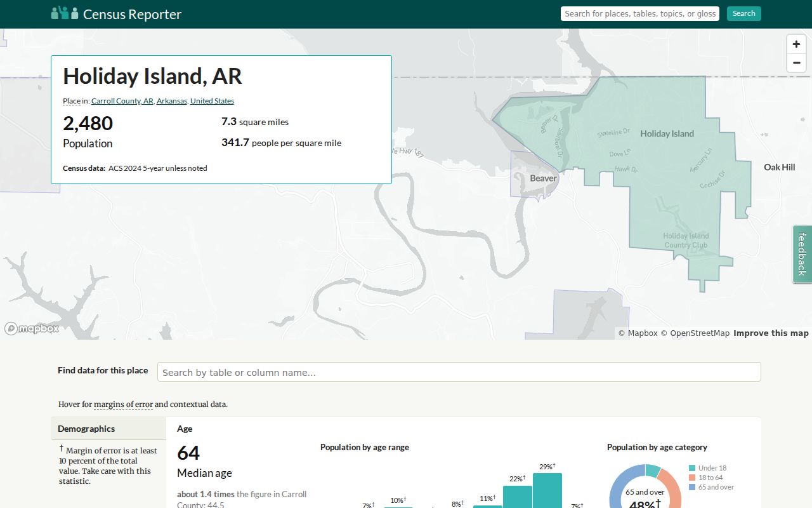Click the Under 18 legend swatch
This screenshot has height=508, width=812.
coord(692,468)
